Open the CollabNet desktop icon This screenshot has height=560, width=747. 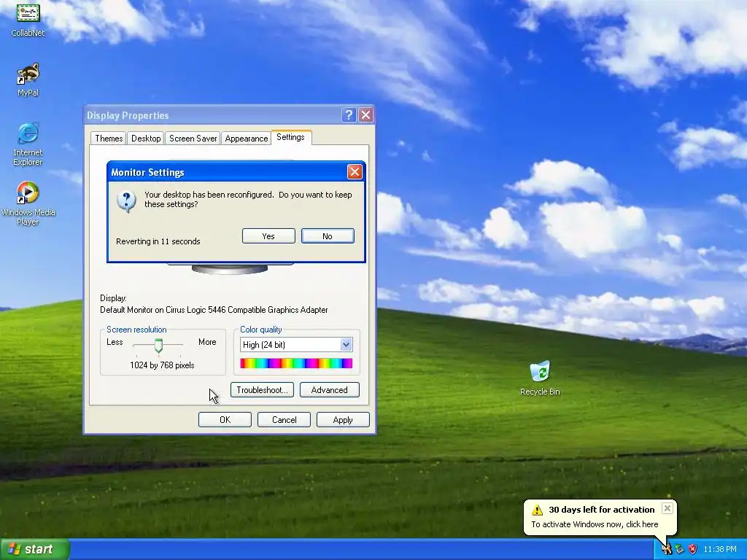point(28,19)
